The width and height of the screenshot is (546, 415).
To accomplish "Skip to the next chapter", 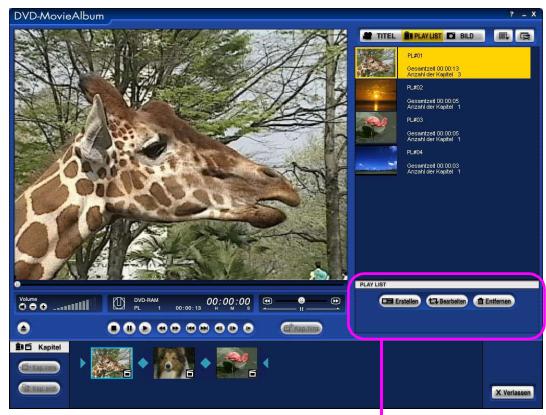I will pyautogui.click(x=204, y=328).
